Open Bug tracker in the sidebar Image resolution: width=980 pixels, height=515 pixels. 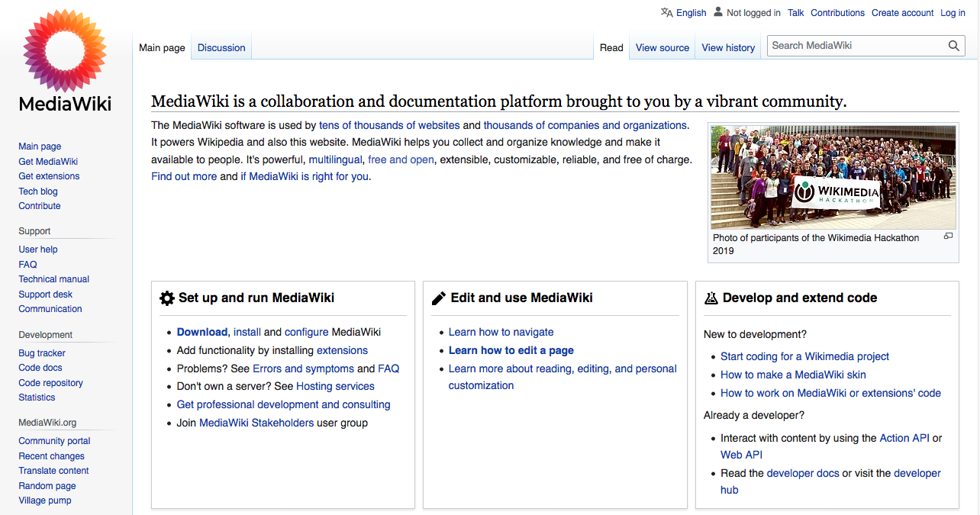[42, 353]
